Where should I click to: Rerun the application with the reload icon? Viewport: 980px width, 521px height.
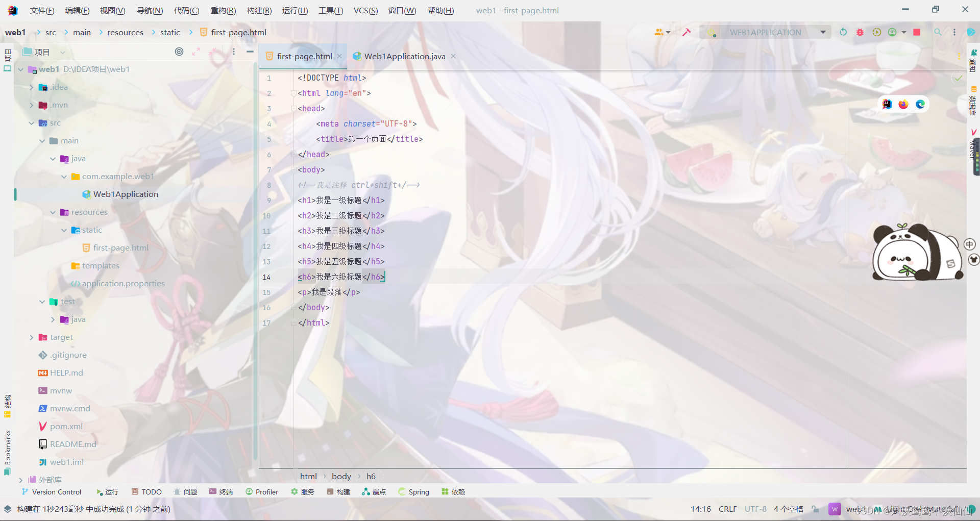coord(843,32)
